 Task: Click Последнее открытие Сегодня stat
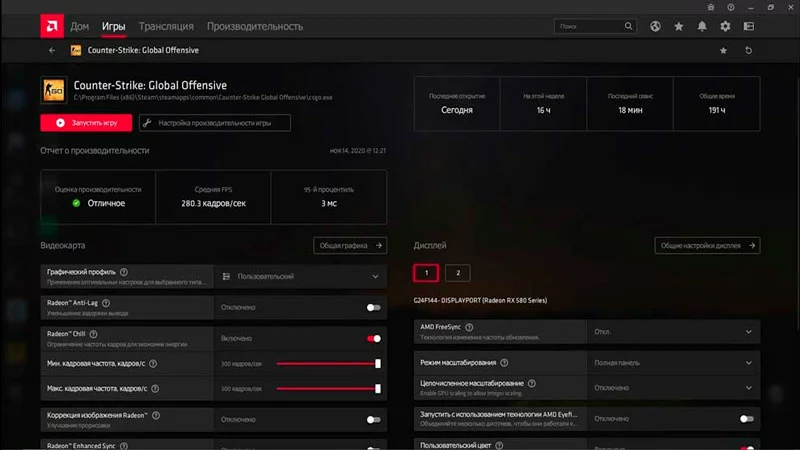[x=457, y=104]
